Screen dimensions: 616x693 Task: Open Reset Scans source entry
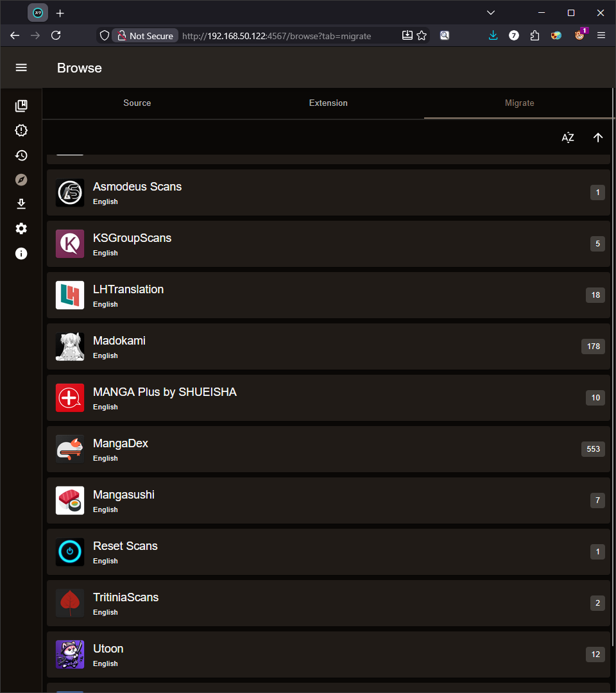point(329,552)
